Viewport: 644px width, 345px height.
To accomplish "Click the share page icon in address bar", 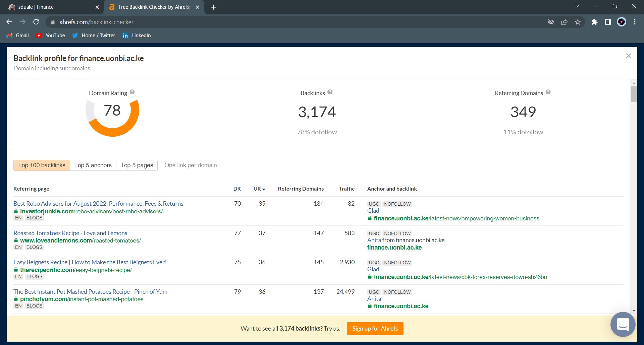I will coord(564,22).
